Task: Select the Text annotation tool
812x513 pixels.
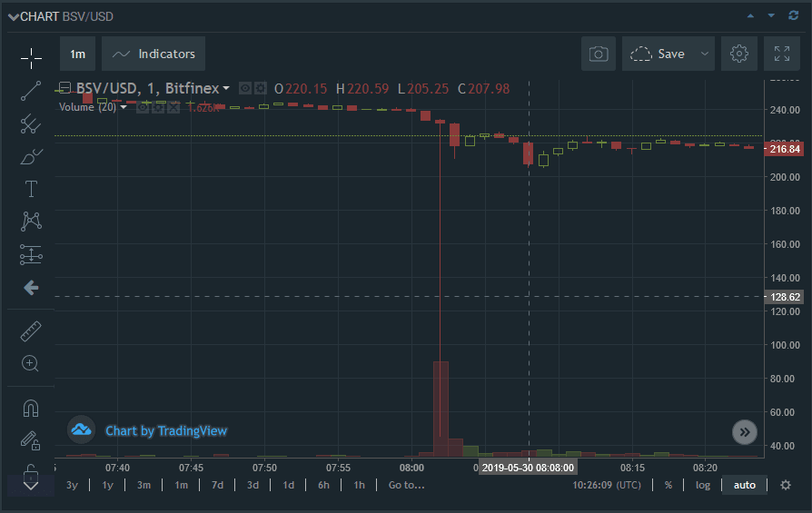Action: tap(31, 189)
